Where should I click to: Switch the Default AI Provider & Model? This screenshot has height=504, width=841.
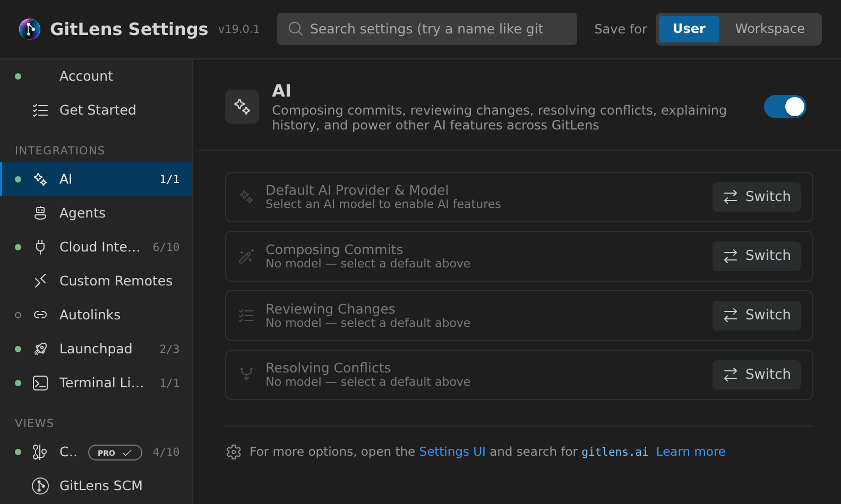(x=757, y=197)
